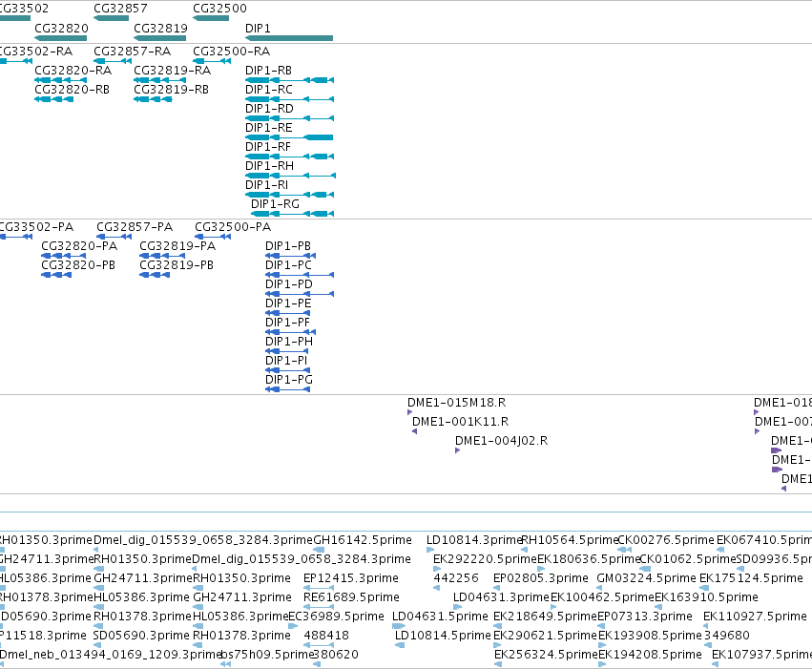Click protein label CG32500-PA

pos(233,227)
